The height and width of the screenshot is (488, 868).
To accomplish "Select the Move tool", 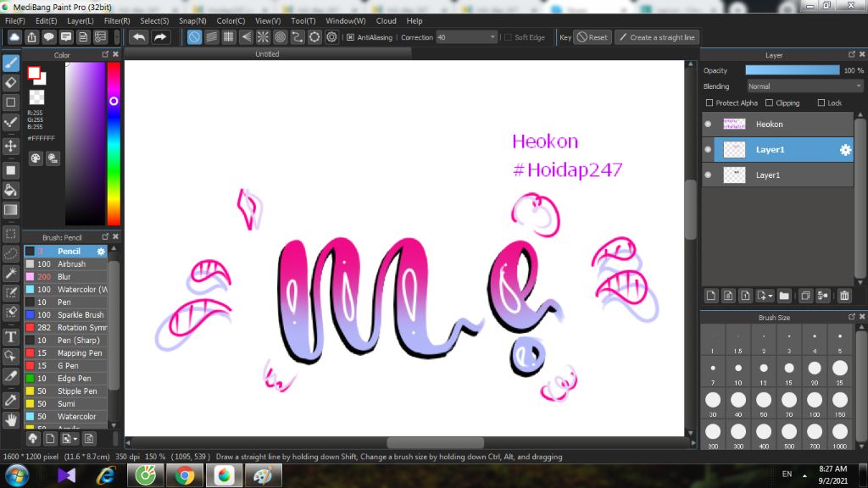I will coord(10,146).
